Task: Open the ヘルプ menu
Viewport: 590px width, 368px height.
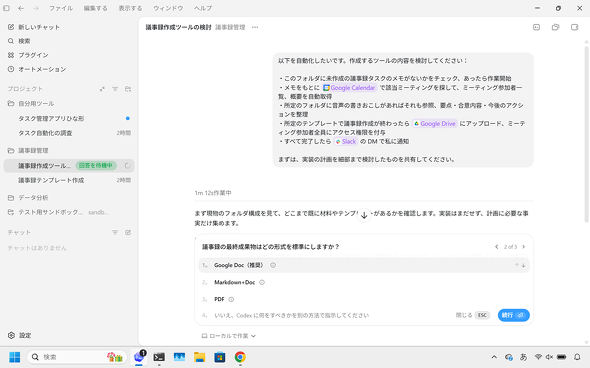Action: (203, 8)
